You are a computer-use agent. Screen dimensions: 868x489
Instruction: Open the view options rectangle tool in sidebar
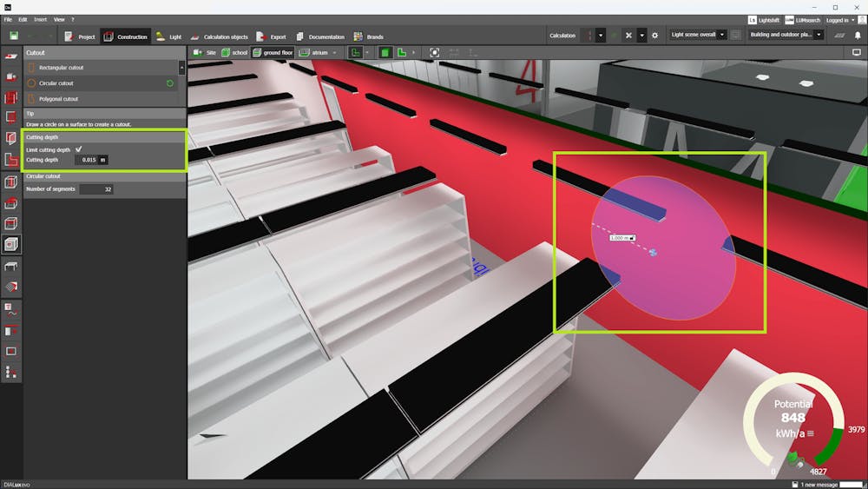11,351
